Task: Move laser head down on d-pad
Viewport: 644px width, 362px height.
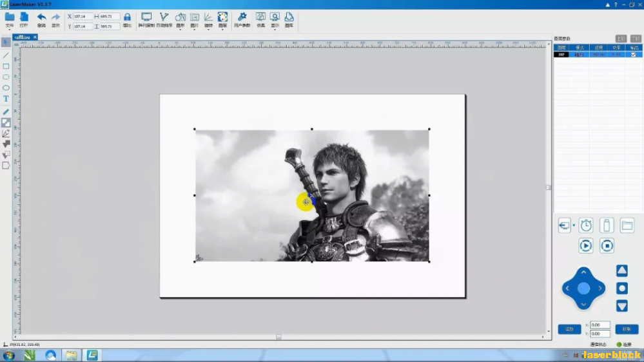Action: [583, 305]
